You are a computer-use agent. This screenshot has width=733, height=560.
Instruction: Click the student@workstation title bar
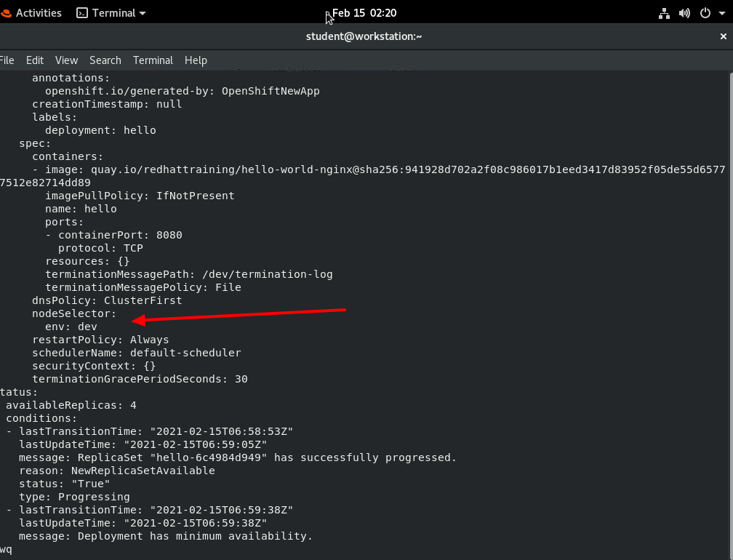(364, 36)
